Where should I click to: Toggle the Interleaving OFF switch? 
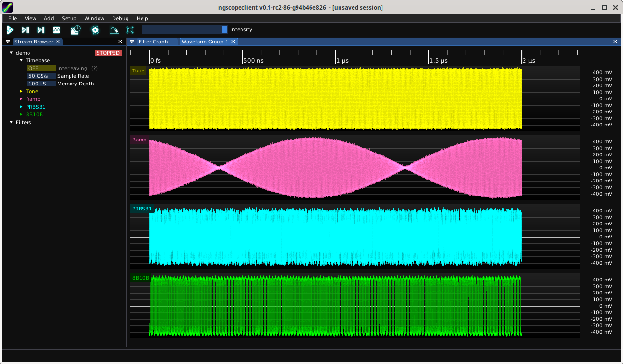coord(41,69)
